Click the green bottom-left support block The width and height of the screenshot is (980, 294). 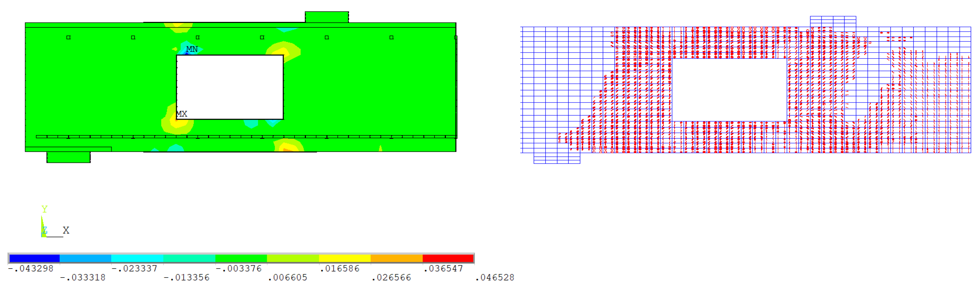pyautogui.click(x=68, y=157)
